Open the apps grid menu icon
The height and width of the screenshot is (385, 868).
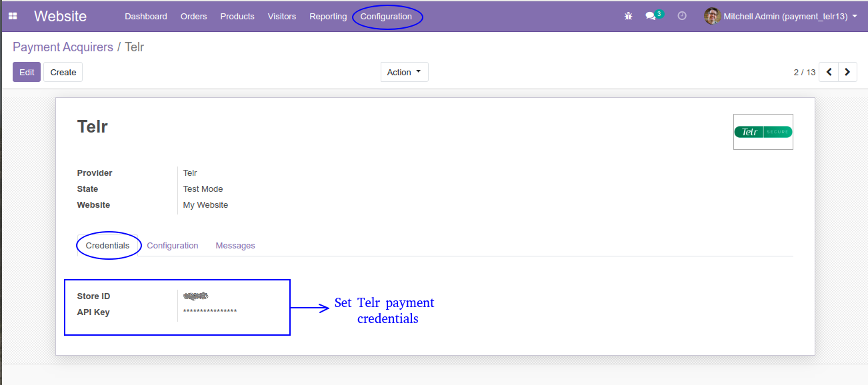point(13,16)
